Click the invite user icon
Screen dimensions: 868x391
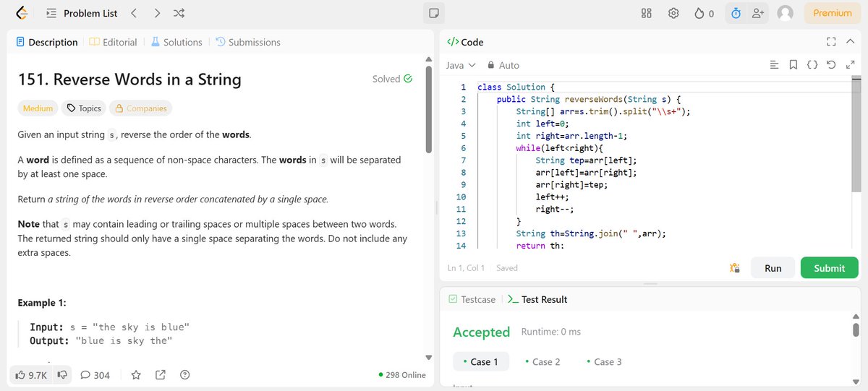[757, 13]
